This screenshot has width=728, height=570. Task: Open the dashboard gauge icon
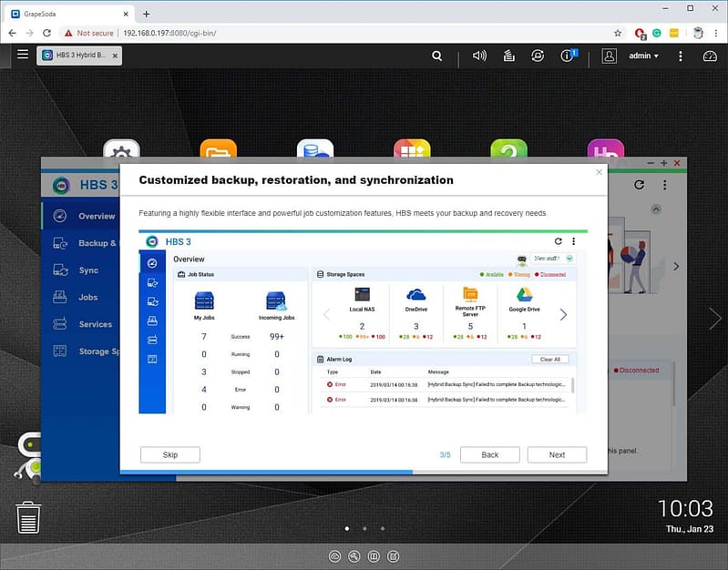[710, 56]
